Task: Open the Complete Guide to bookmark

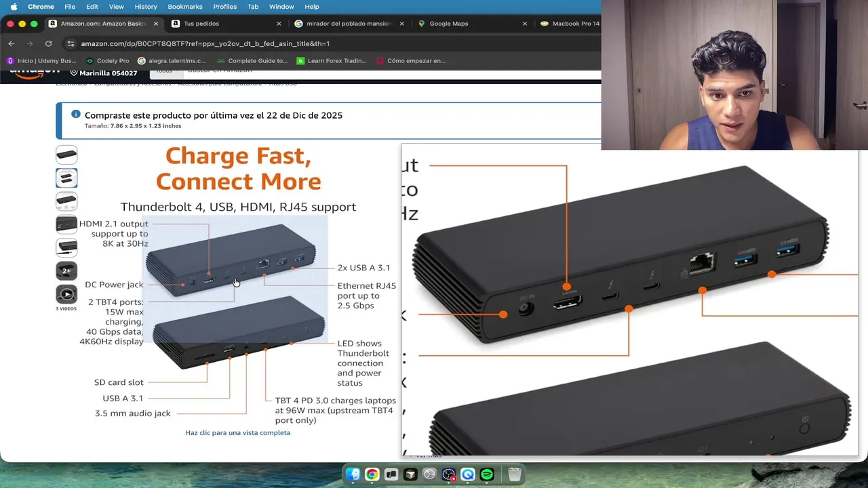Action: 252,60
